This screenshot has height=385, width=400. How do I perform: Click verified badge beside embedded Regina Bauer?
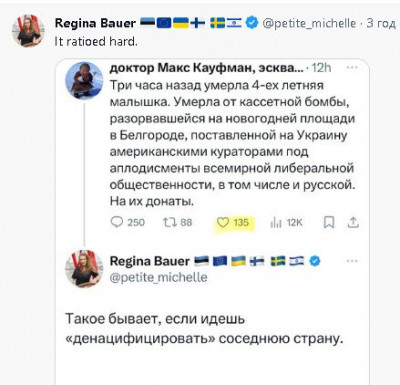[315, 261]
